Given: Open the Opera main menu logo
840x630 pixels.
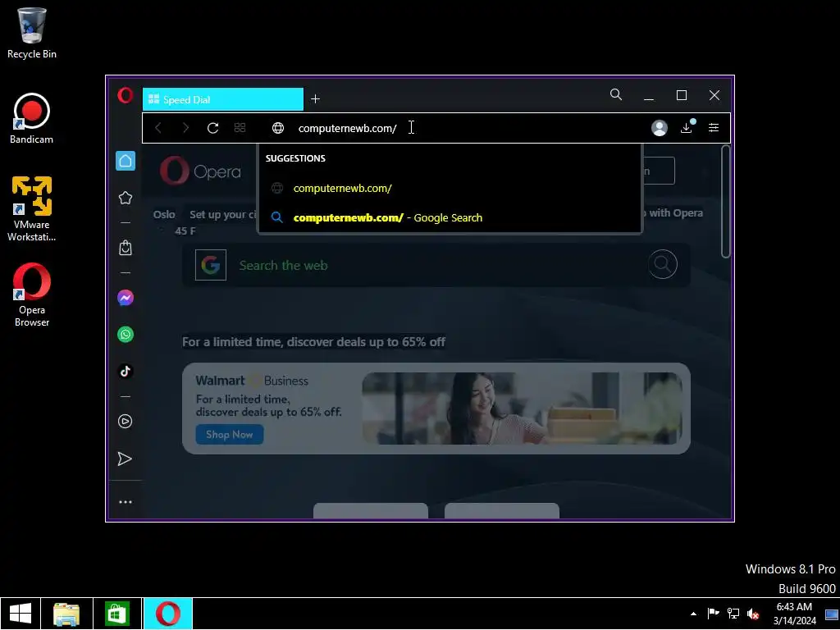Looking at the screenshot, I should [x=126, y=96].
